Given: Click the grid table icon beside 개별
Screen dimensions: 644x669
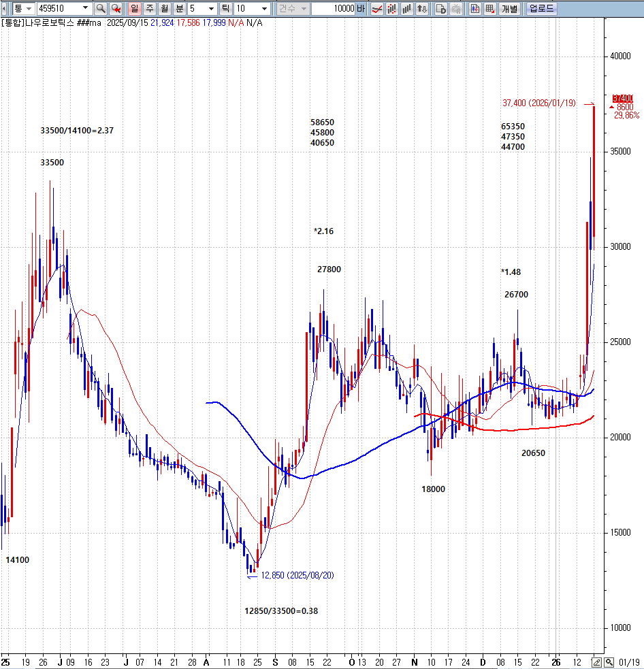Looking at the screenshot, I should tap(489, 9).
